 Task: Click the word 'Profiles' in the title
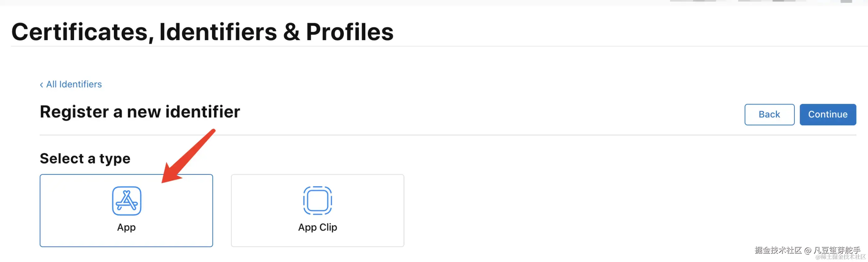tap(349, 32)
